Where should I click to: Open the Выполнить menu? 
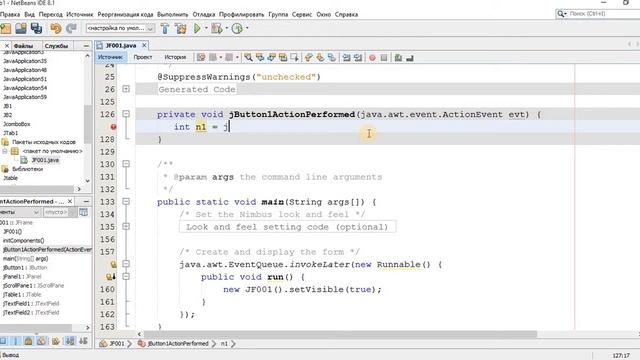click(x=173, y=14)
